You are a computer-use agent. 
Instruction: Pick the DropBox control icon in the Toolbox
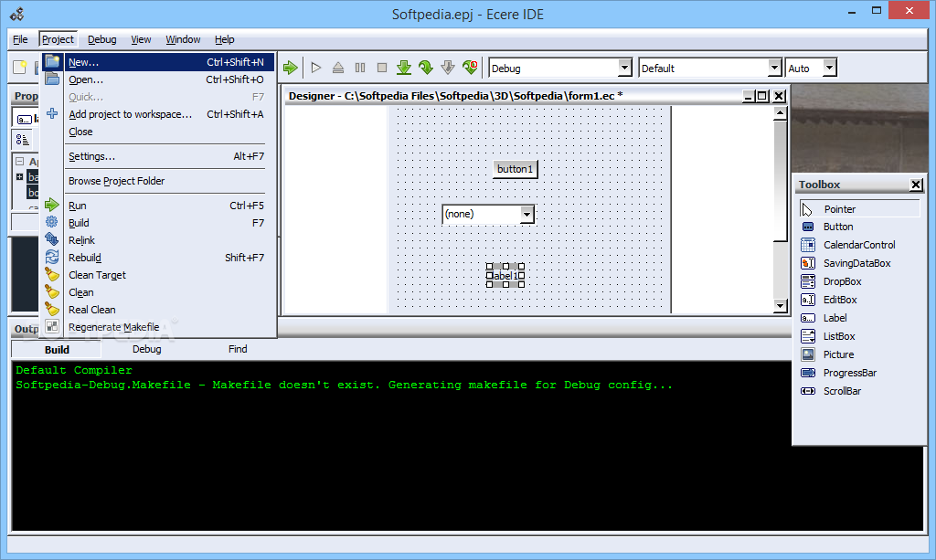click(808, 281)
